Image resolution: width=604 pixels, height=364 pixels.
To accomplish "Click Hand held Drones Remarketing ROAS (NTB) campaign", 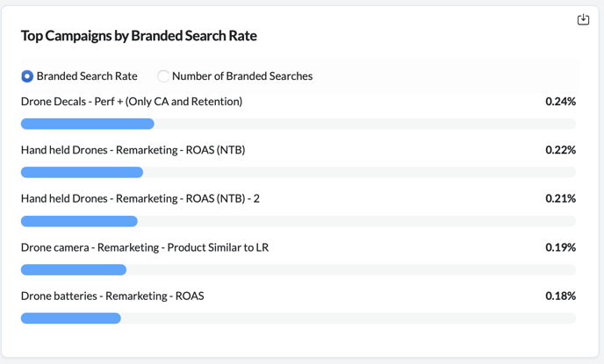I will pyautogui.click(x=133, y=150).
